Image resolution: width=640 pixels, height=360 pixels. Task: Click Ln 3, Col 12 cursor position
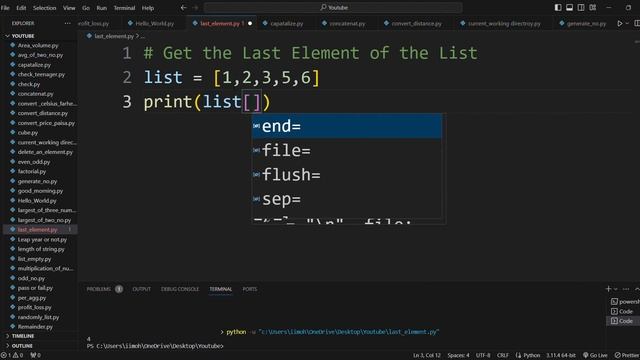tap(427, 356)
